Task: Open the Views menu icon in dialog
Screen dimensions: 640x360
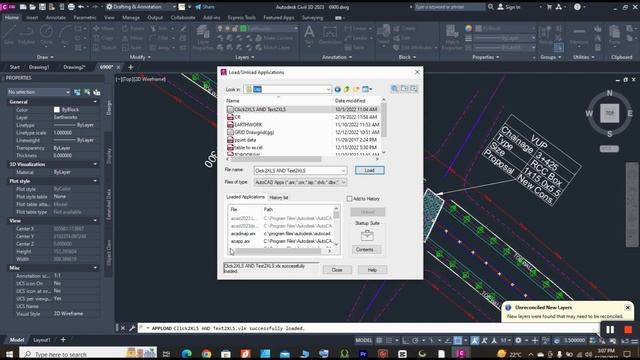Action: click(367, 89)
